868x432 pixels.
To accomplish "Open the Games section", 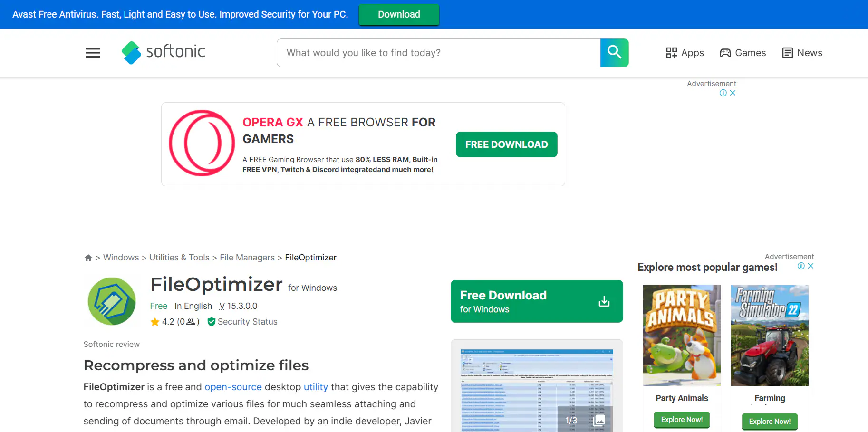I will coord(743,53).
